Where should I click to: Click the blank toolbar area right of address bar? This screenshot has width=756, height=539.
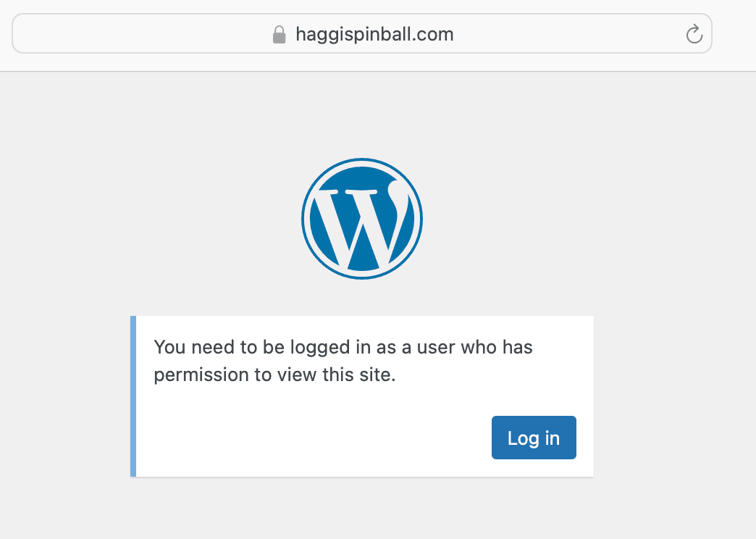click(734, 34)
